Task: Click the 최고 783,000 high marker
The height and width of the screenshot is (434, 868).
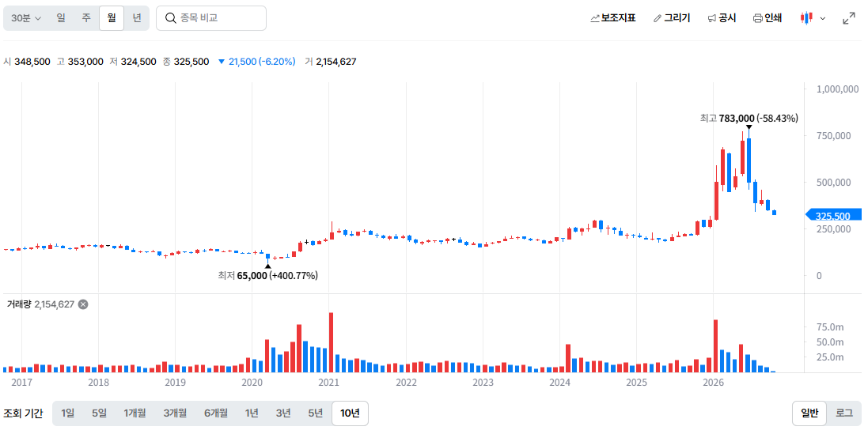Action: point(749,119)
